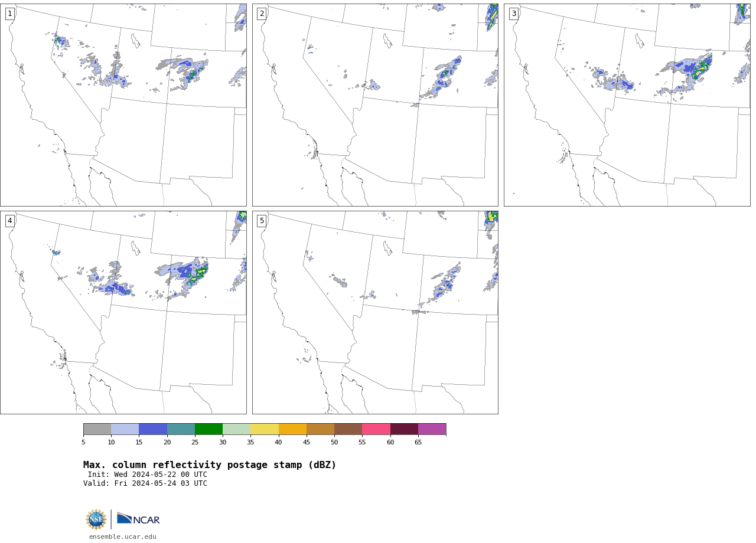This screenshot has width=756, height=543.
Task: Click the NSF logo
Action: click(96, 519)
